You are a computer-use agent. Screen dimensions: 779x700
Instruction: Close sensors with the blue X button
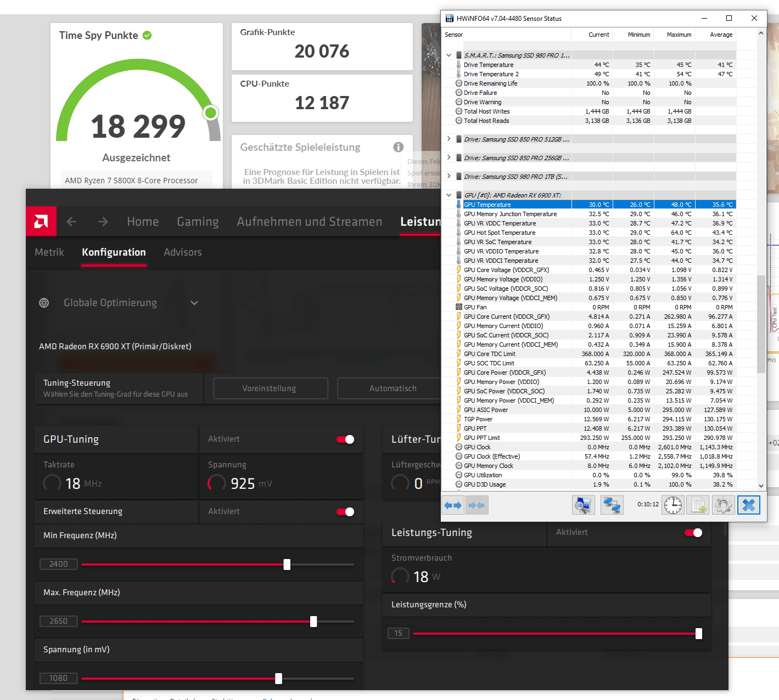pos(749,505)
